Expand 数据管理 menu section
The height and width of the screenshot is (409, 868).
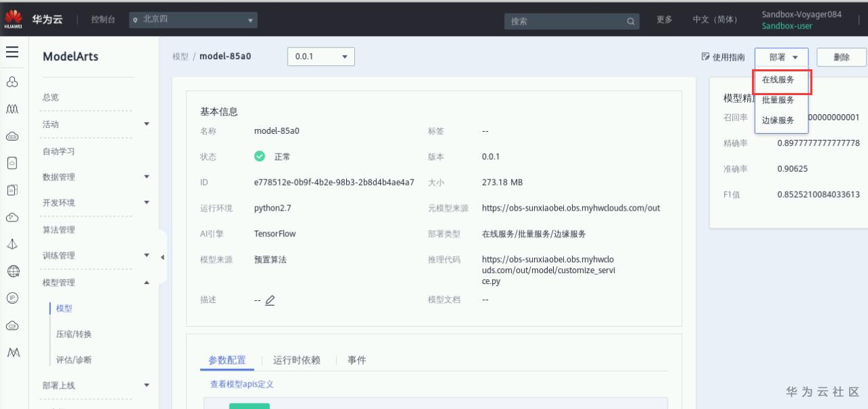pos(147,177)
